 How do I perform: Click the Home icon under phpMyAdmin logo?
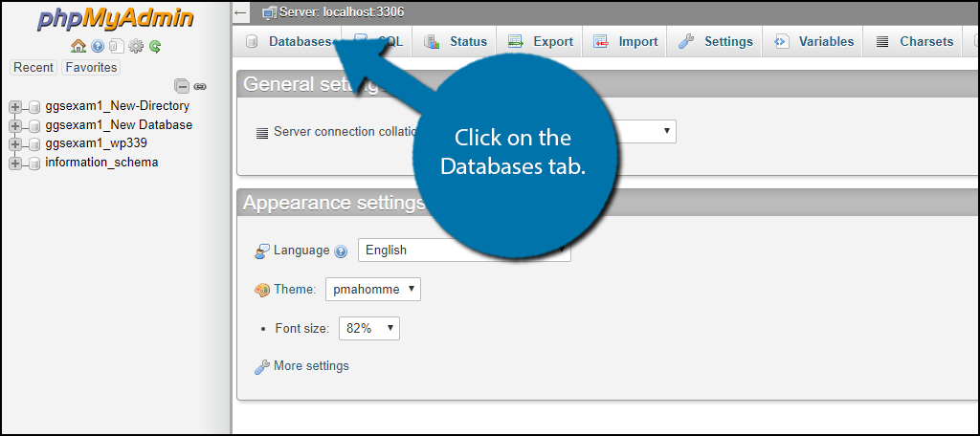[x=78, y=46]
